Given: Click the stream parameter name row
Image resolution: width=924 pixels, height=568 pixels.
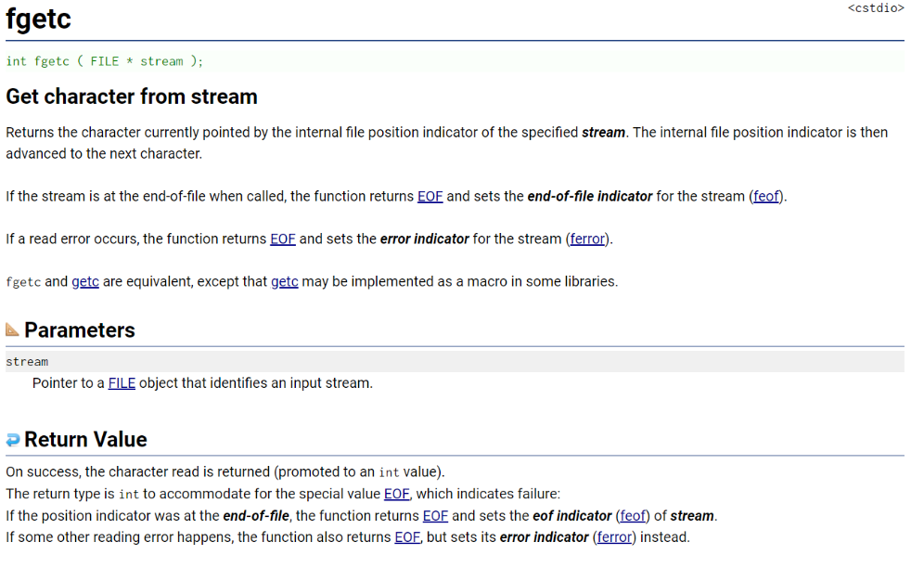Looking at the screenshot, I should pos(455,362).
